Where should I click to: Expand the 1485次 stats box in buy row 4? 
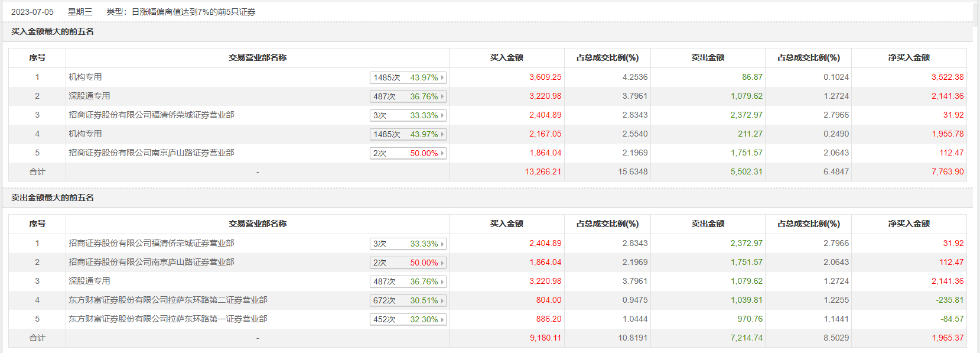click(x=408, y=134)
